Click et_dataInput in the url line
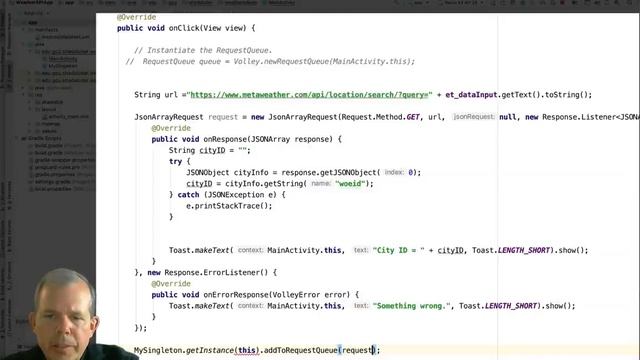This screenshot has height=360, width=640. point(471,95)
